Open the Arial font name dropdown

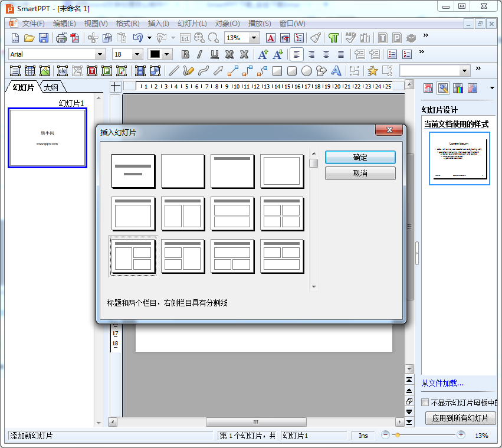click(100, 54)
